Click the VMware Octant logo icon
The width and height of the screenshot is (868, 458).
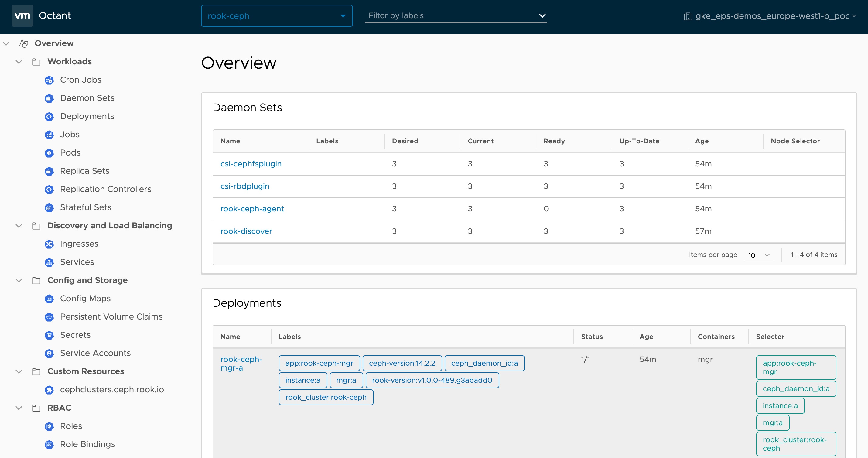[22, 15]
